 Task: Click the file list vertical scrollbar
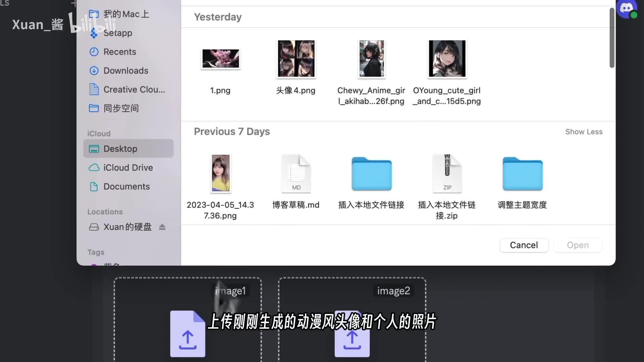point(612,37)
